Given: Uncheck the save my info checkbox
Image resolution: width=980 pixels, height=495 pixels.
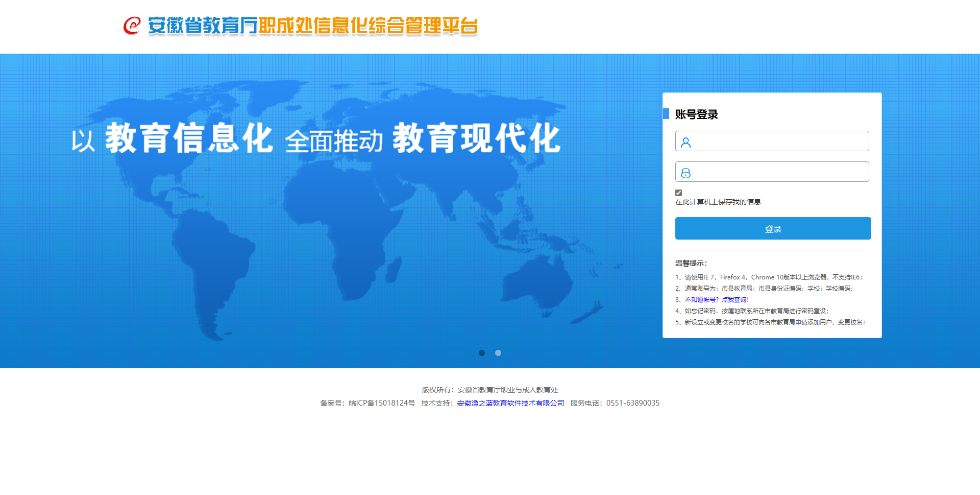Looking at the screenshot, I should pos(678,193).
